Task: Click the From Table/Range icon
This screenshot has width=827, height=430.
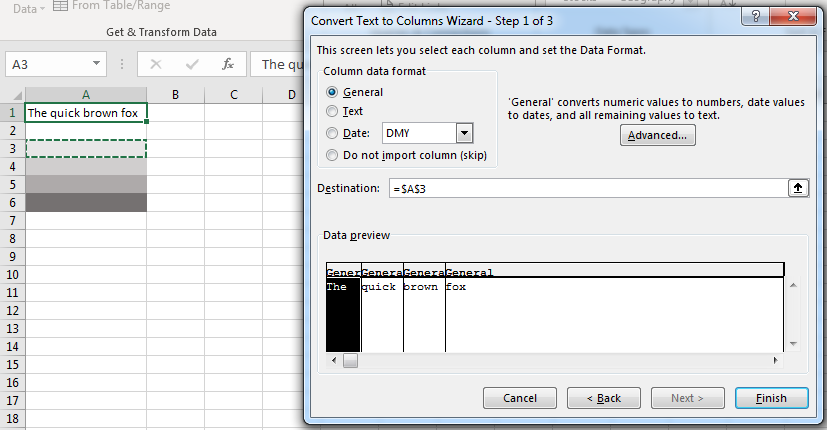Action: coord(60,6)
